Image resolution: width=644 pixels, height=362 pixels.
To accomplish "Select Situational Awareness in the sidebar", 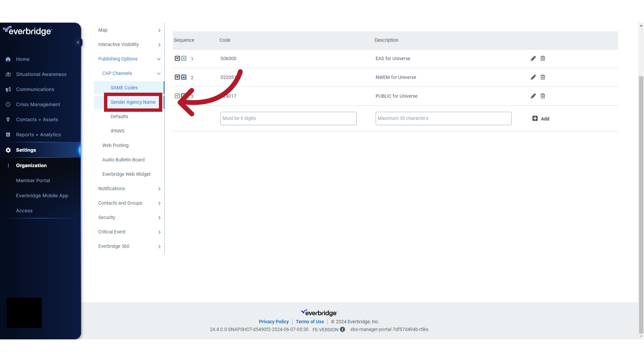I will 41,74.
